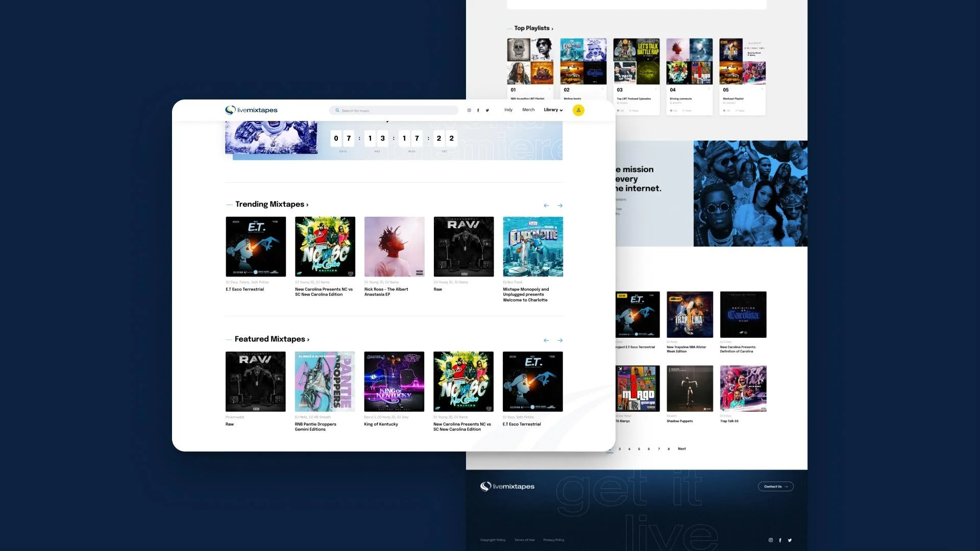Click Contact Us button in footer
Screen dimensions: 980x551
[775, 486]
